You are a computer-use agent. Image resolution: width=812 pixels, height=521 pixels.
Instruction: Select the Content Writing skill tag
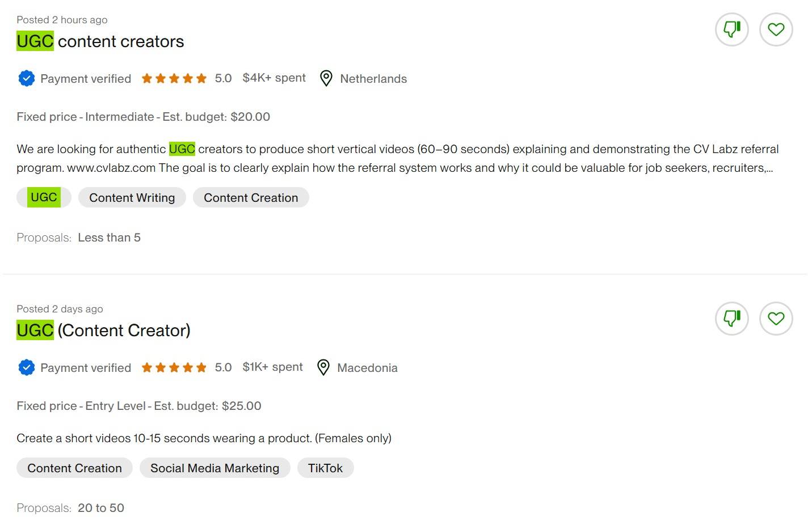click(x=132, y=197)
